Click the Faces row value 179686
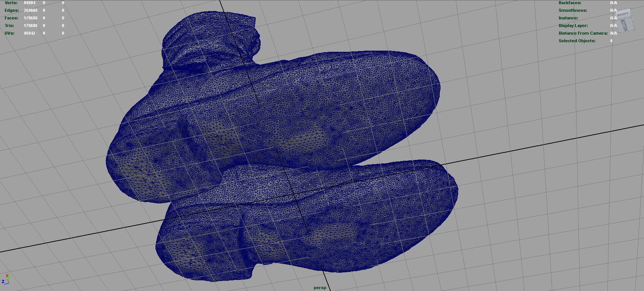This screenshot has height=291, width=644. 30,18
